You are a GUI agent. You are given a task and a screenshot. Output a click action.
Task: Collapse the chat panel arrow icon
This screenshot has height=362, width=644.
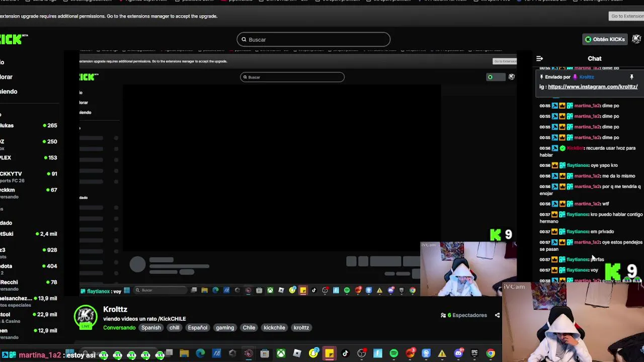click(539, 59)
